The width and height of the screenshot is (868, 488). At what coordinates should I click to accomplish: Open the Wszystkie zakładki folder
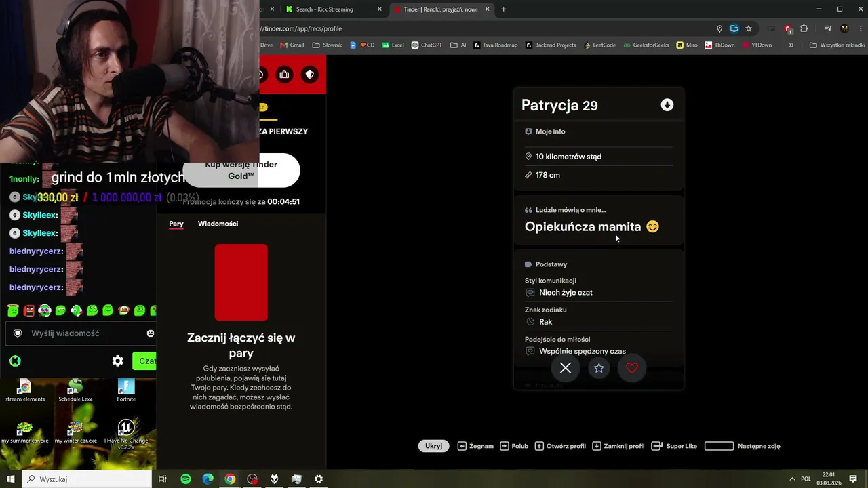point(837,45)
